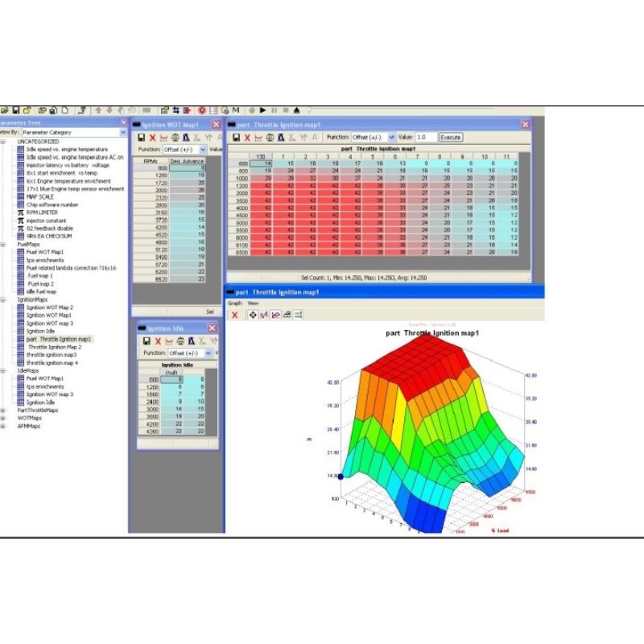Click the Execute button
This screenshot has height=644, width=644.
click(451, 138)
